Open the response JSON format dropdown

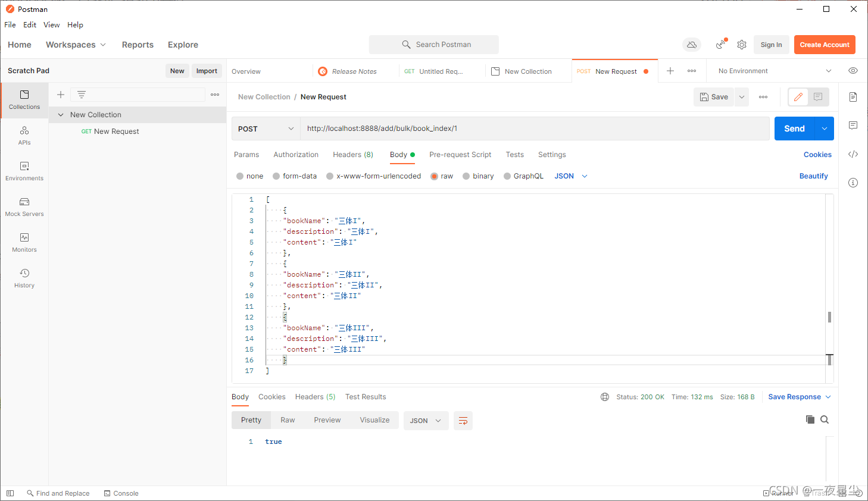(426, 421)
